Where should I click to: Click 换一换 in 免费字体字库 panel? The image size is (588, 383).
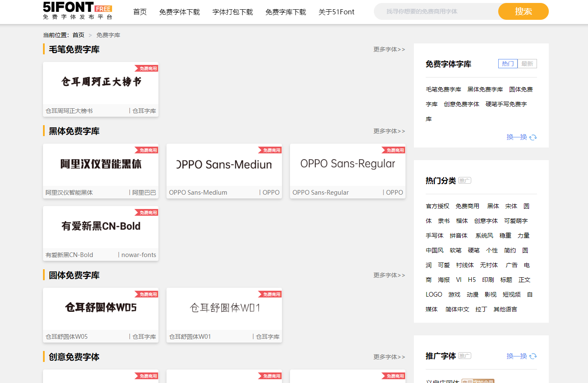point(517,137)
